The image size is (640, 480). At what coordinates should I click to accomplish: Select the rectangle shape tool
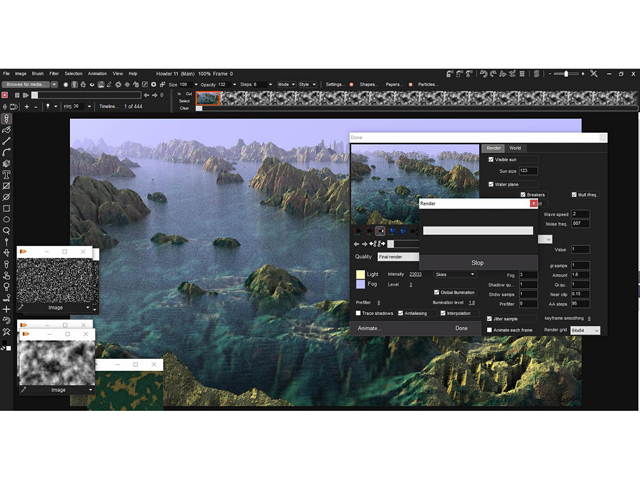point(6,208)
